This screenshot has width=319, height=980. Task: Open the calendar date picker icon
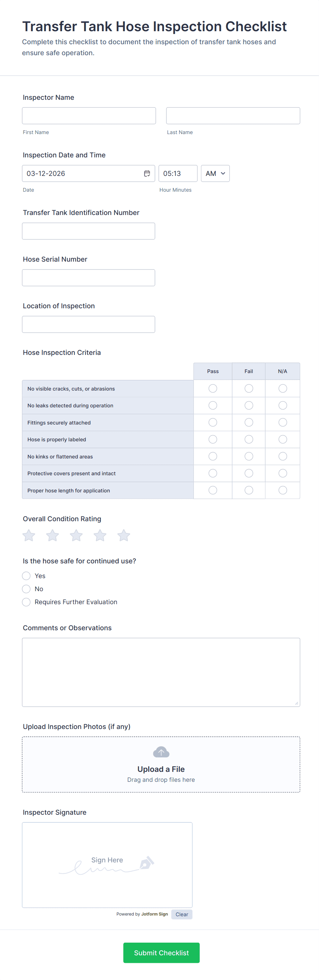pos(147,174)
